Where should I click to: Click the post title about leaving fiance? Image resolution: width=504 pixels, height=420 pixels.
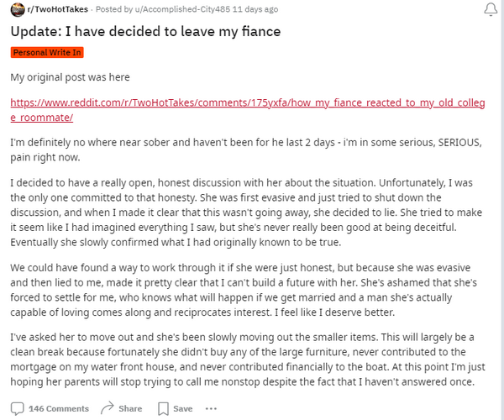(145, 31)
